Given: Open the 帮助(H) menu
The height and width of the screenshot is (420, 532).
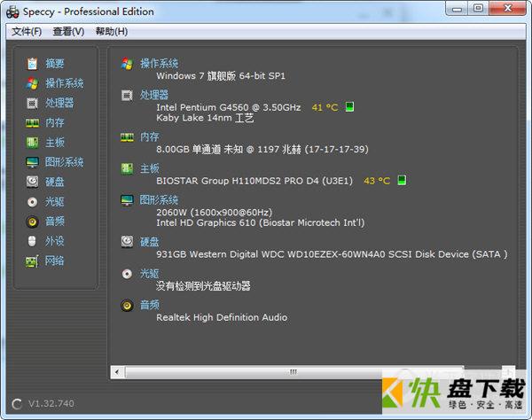Looking at the screenshot, I should click(x=112, y=32).
